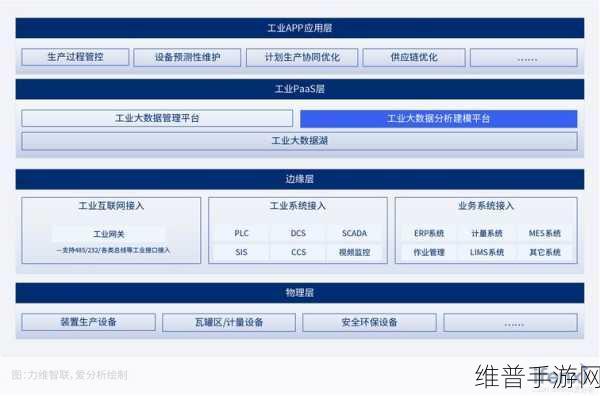Screen dimensions: 600x396
Task: Select the 视频监控 cell
Action: pyautogui.click(x=354, y=253)
